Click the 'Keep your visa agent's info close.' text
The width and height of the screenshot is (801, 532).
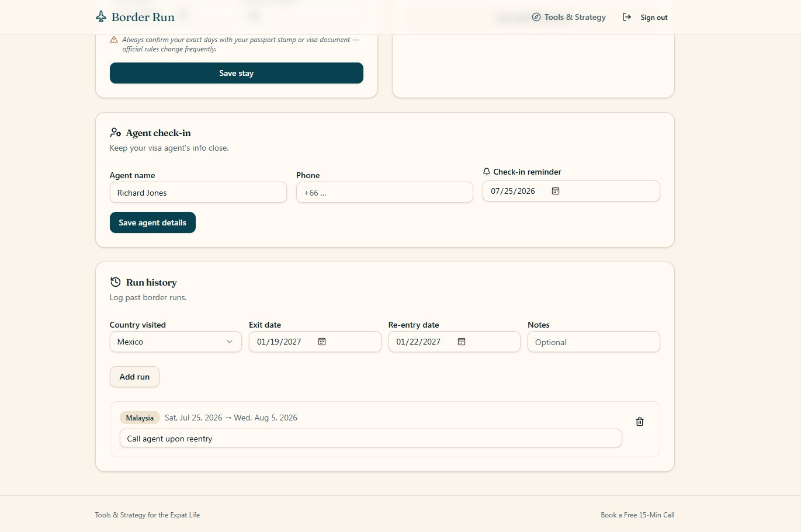point(169,148)
